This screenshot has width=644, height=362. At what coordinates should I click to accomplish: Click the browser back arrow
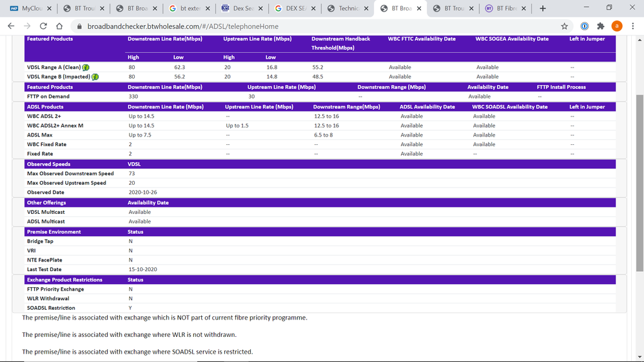click(x=11, y=26)
